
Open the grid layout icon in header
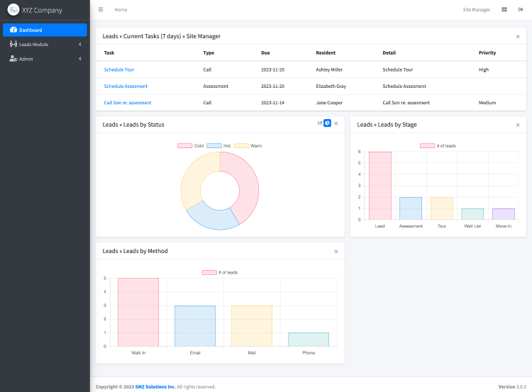(x=504, y=10)
